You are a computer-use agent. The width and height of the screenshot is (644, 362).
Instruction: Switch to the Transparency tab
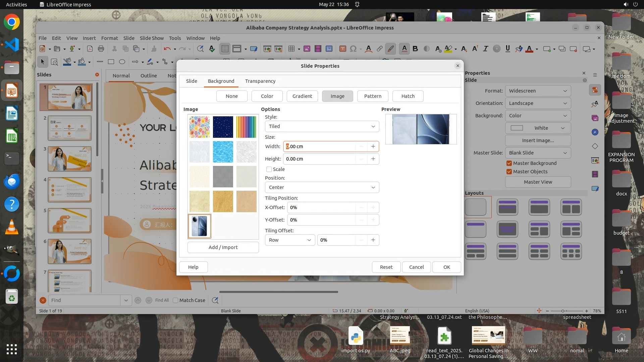[260, 81]
